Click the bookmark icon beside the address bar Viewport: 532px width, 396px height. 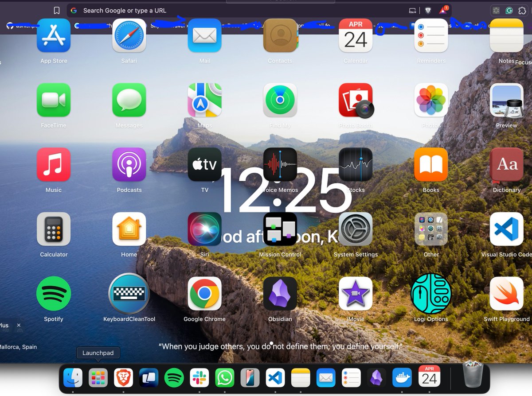(56, 11)
